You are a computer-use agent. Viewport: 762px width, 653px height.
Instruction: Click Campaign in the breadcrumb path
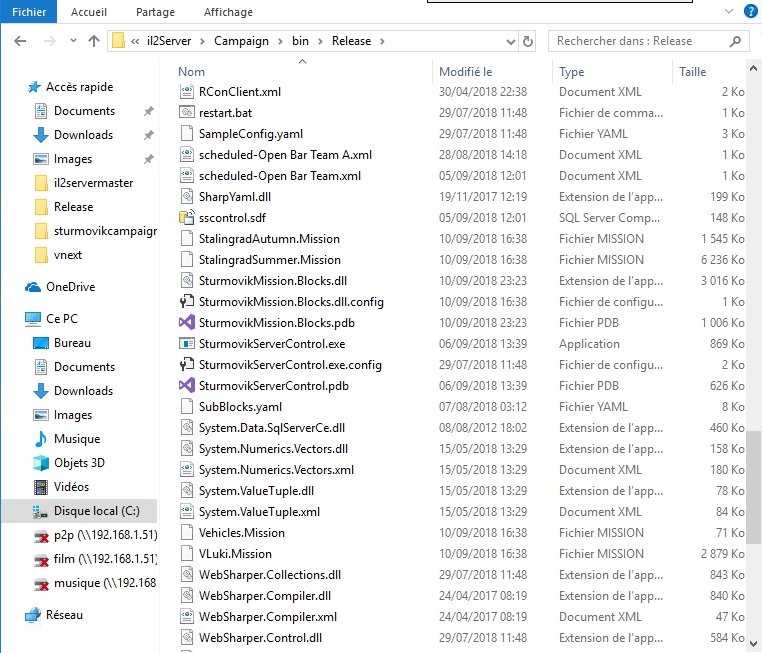(x=242, y=41)
